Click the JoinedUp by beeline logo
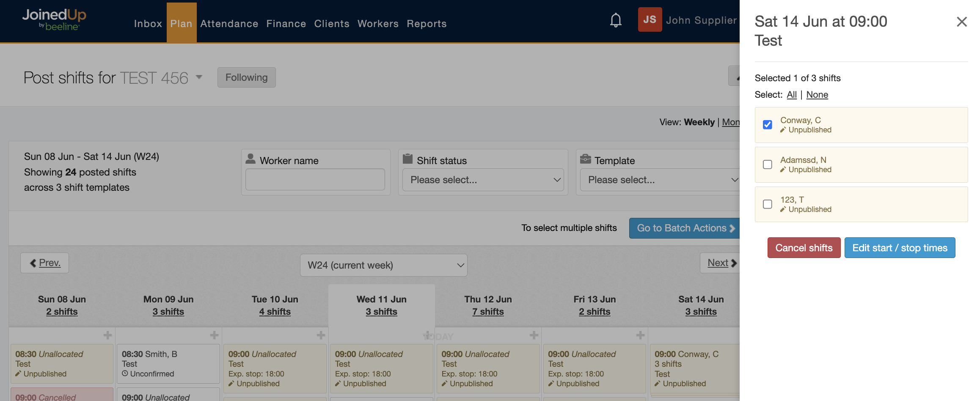This screenshot has height=401, width=980. pyautogui.click(x=54, y=19)
